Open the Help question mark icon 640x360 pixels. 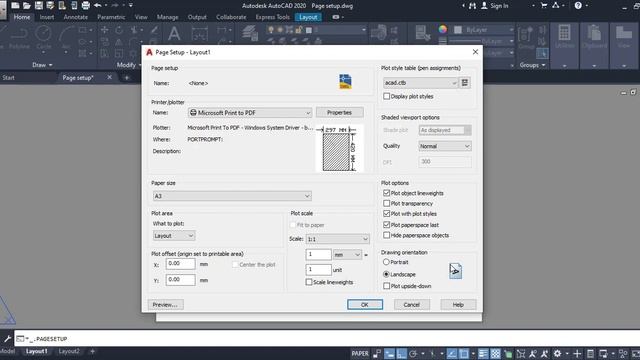tap(578, 6)
